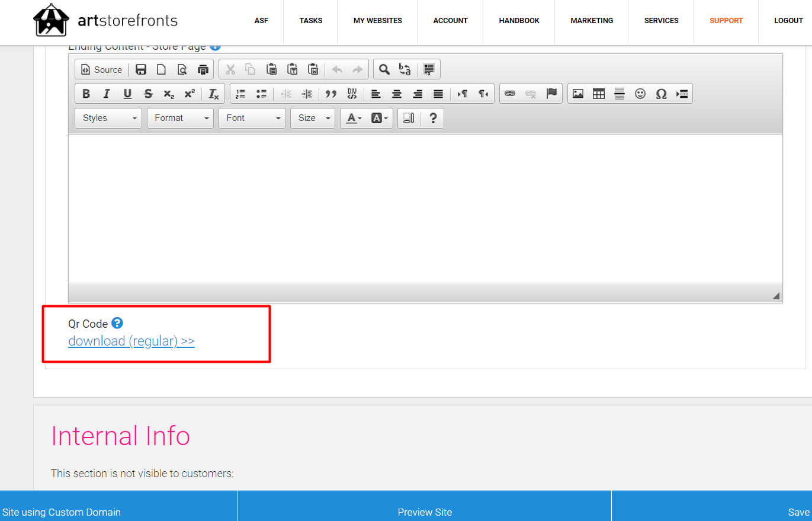Insert a bulleted list
This screenshot has width=812, height=521.
[x=261, y=94]
